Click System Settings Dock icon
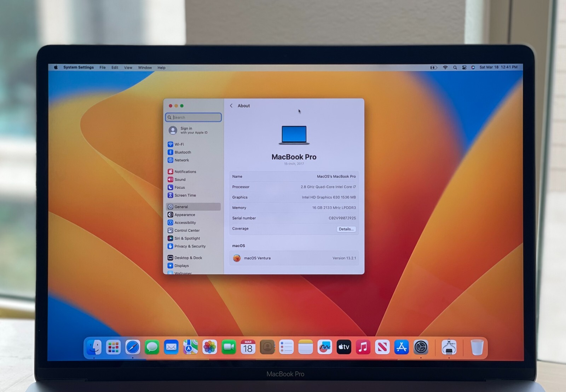This screenshot has width=566, height=392. 421,347
